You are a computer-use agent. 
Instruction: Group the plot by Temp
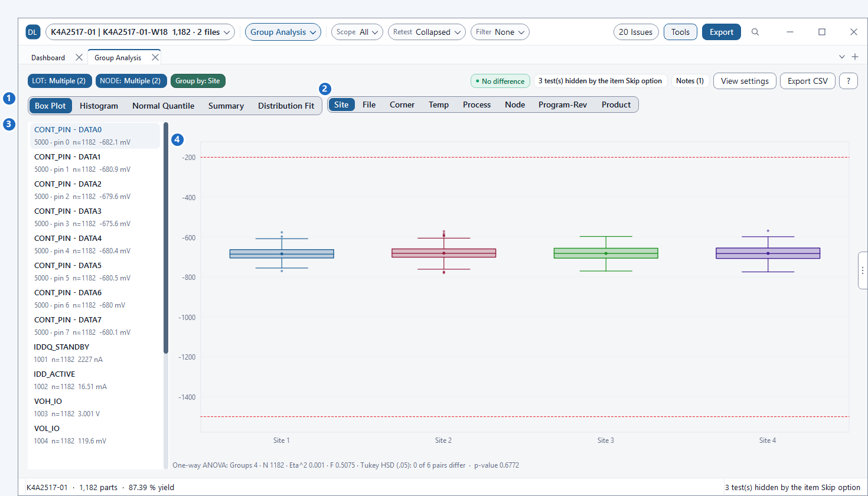(x=439, y=105)
